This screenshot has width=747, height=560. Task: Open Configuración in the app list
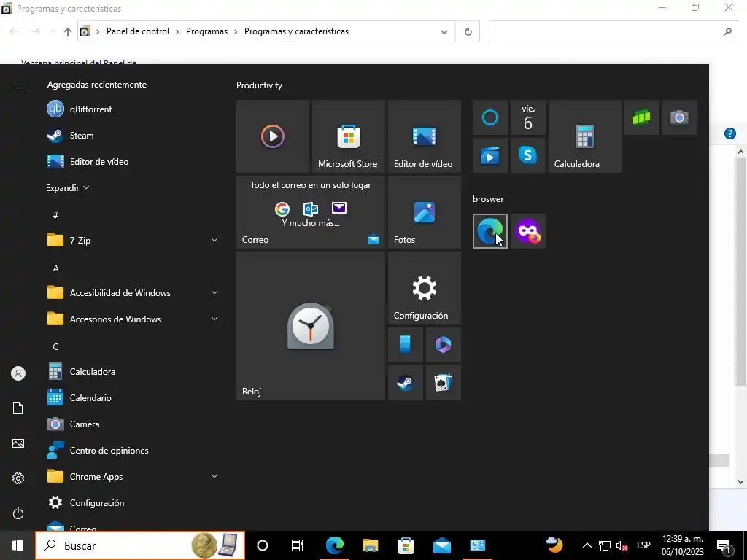point(133,503)
